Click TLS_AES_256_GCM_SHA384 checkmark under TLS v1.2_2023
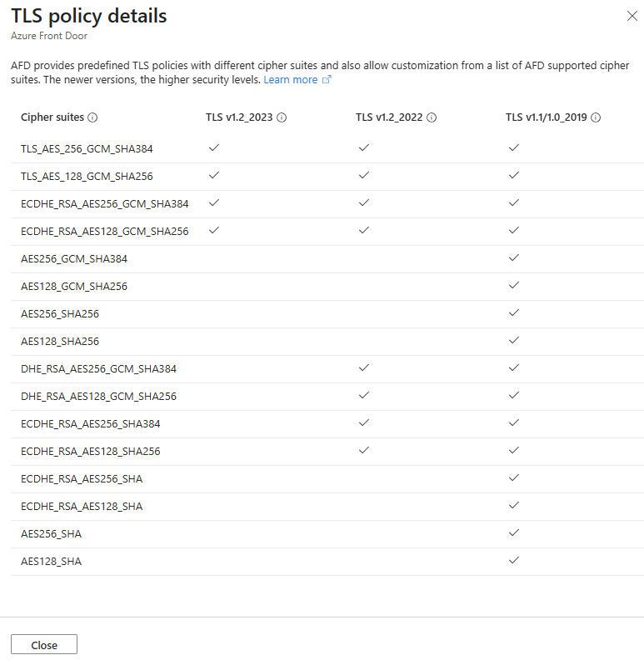 pyautogui.click(x=214, y=147)
